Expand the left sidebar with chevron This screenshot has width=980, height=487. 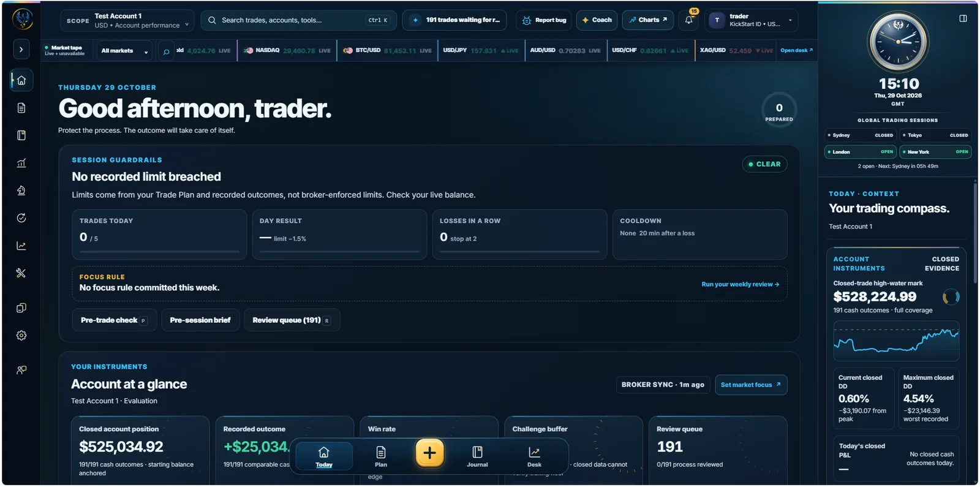21,50
